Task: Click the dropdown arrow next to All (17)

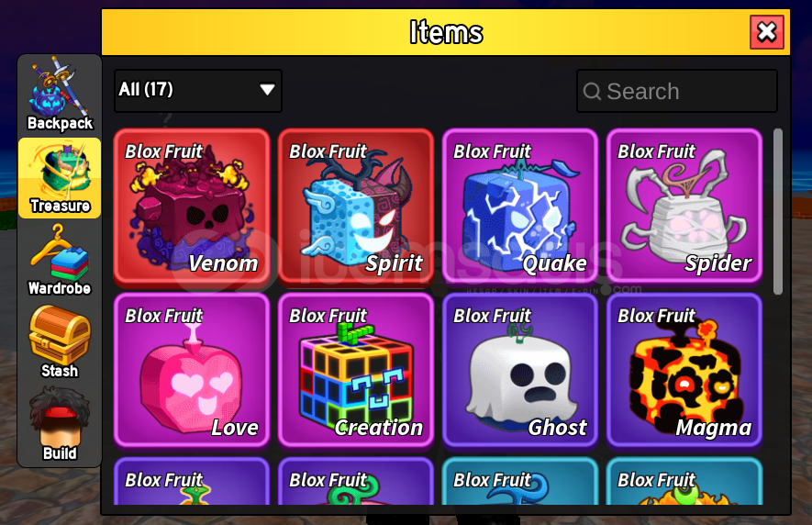Action: point(267,90)
